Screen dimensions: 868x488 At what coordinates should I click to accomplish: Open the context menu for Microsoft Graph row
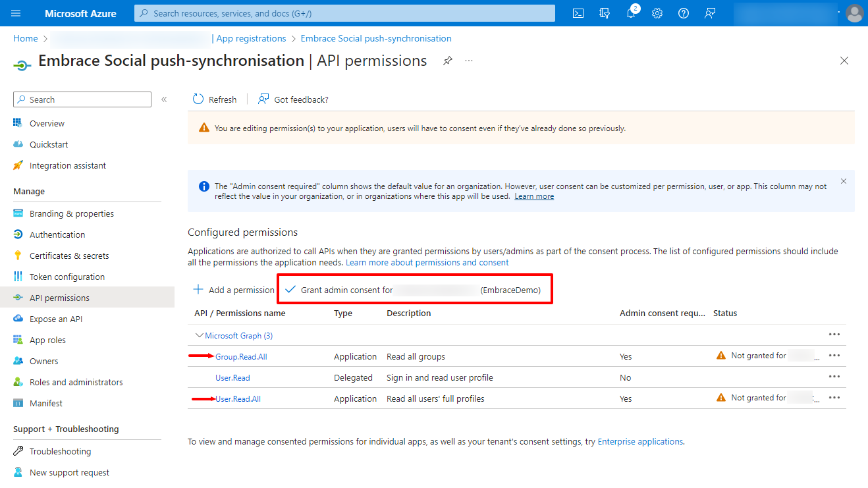pyautogui.click(x=834, y=335)
